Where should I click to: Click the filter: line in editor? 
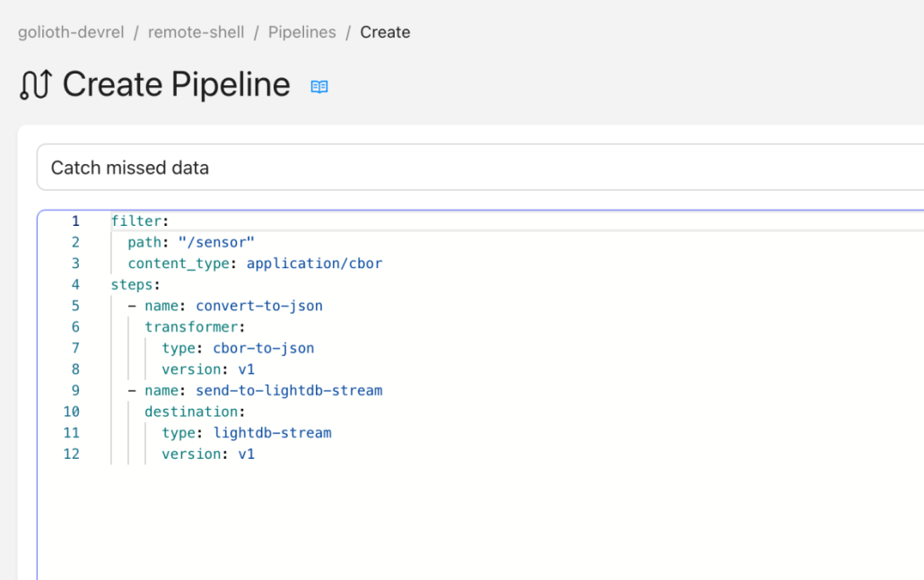(140, 221)
